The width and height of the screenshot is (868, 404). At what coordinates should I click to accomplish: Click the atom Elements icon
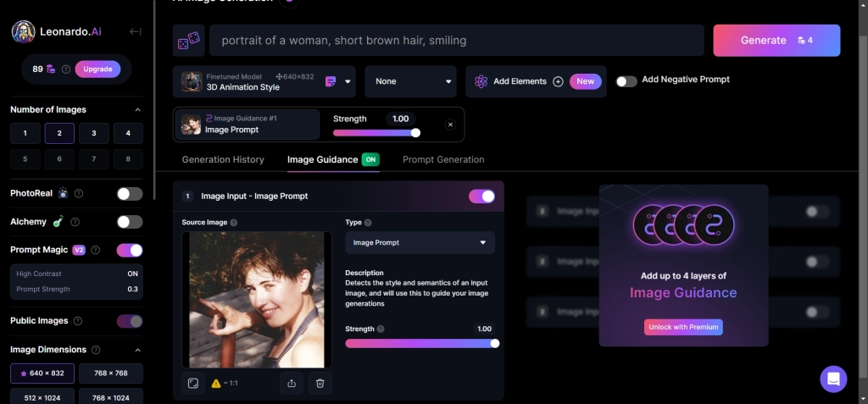click(x=481, y=81)
